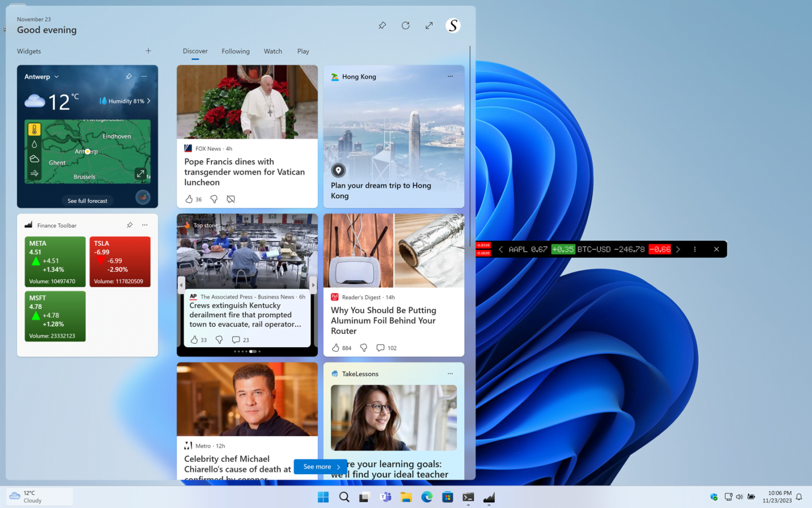The height and width of the screenshot is (508, 812).
Task: Open the Hong Kong card options menu
Action: [x=450, y=76]
